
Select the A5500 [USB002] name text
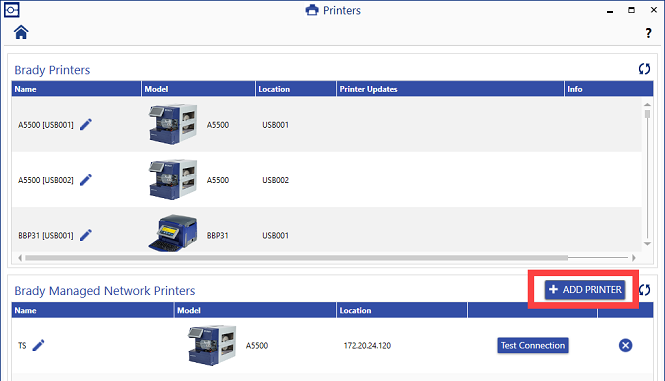coord(45,180)
